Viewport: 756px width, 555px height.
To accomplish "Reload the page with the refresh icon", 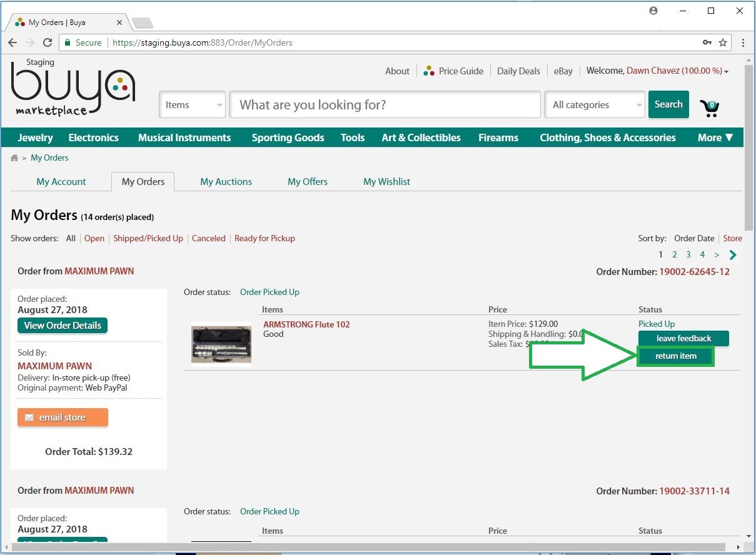I will click(x=48, y=42).
